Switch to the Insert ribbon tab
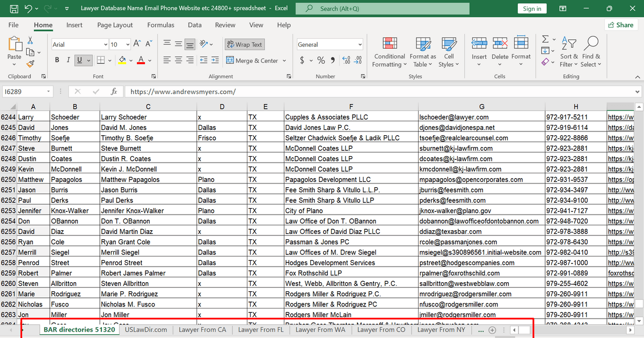The width and height of the screenshot is (644, 338). [x=75, y=25]
